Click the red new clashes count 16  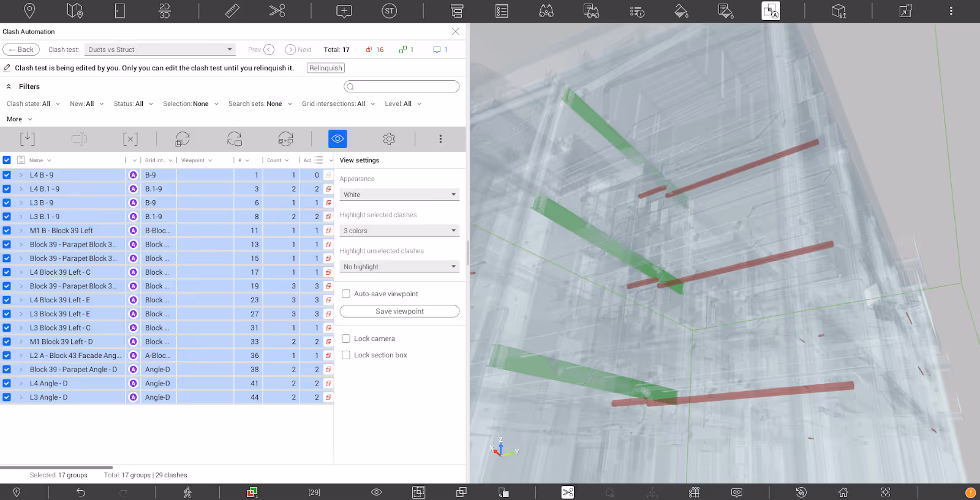tap(375, 50)
